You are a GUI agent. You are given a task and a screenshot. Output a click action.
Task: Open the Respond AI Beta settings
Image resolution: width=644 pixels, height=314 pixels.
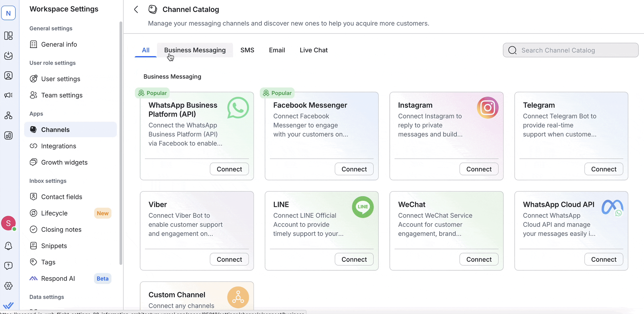click(x=58, y=278)
